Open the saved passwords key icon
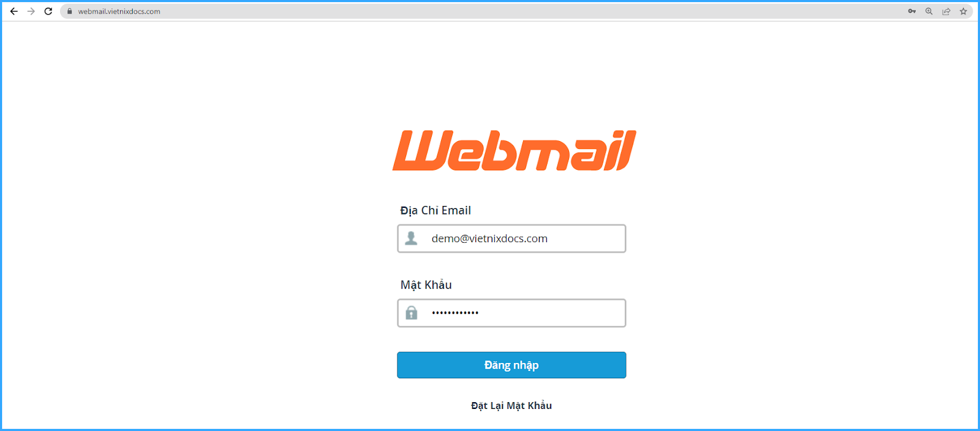 pos(912,11)
